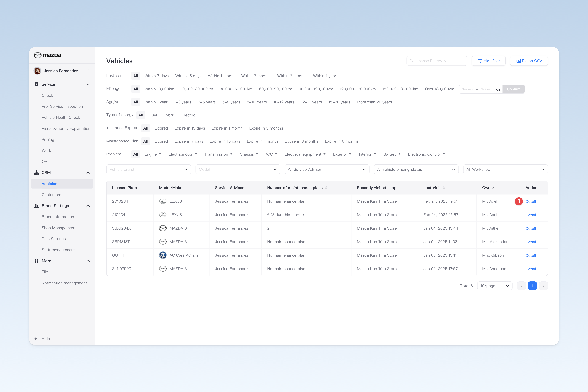Click the License Plate/VIN search field
588x392 pixels.
[x=437, y=61]
